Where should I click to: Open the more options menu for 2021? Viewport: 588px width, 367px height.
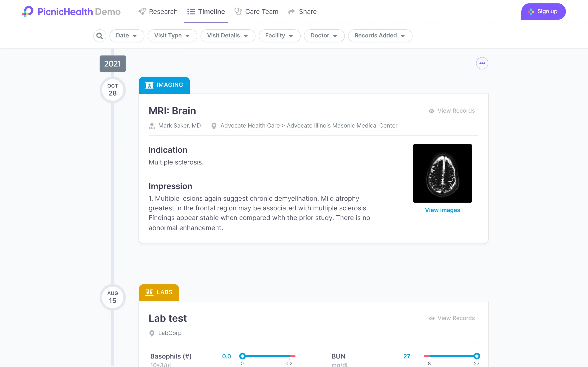pos(482,63)
